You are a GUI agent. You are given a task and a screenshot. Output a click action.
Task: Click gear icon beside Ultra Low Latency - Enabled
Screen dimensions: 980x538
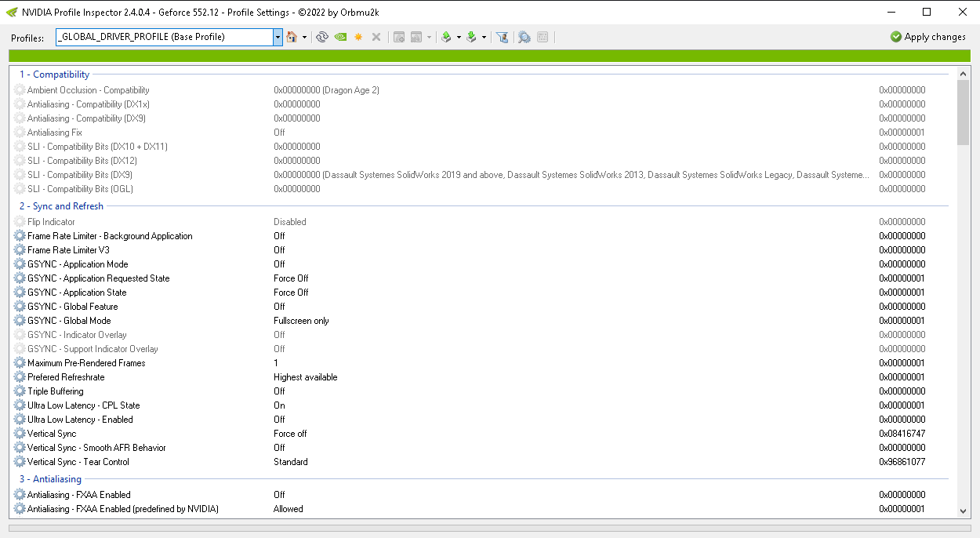coord(20,420)
